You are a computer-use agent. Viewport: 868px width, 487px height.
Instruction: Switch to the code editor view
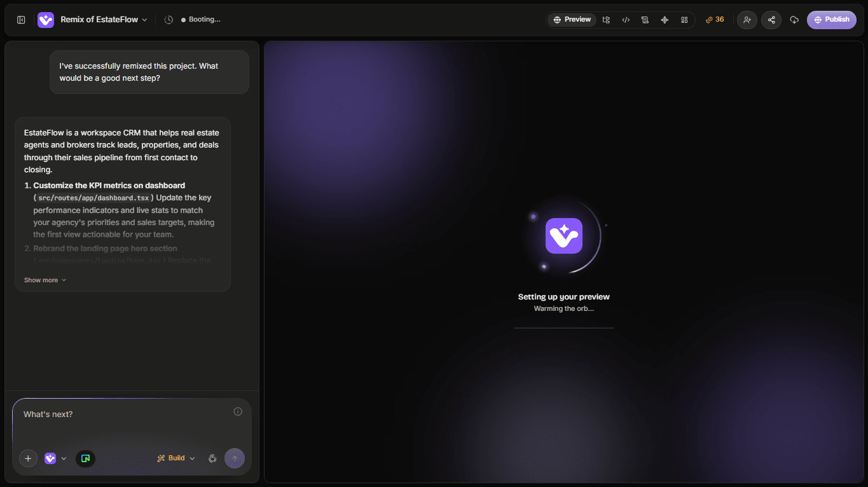[626, 20]
